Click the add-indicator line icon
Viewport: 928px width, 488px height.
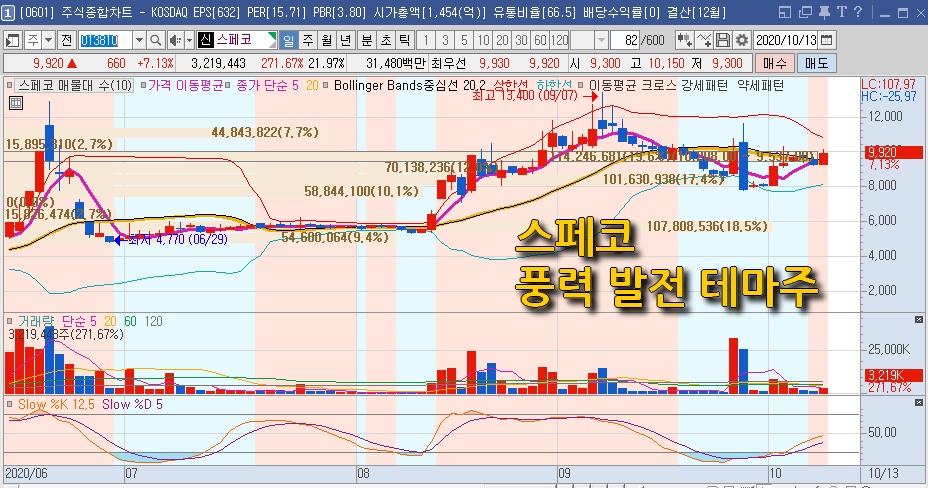(704, 40)
